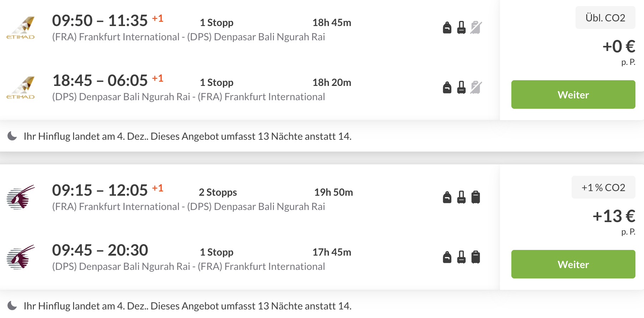The image size is (644, 318).
Task: Click the Qatar Airways logo on the outbound flight
Action: [x=21, y=197]
